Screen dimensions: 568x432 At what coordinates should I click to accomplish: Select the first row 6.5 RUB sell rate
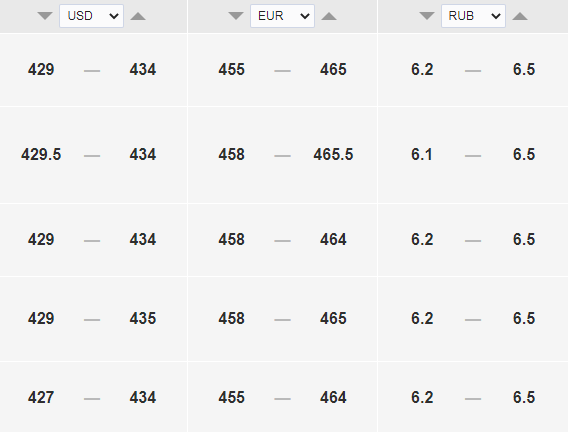pyautogui.click(x=524, y=70)
